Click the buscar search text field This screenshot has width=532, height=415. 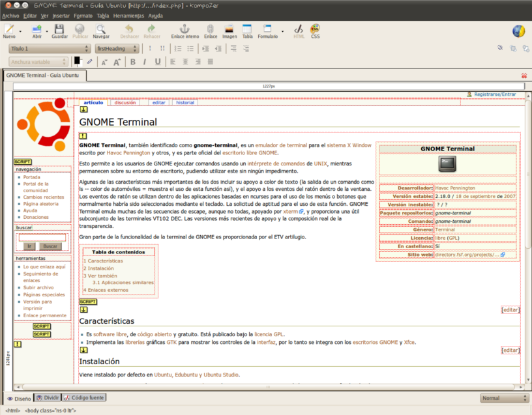(42, 237)
